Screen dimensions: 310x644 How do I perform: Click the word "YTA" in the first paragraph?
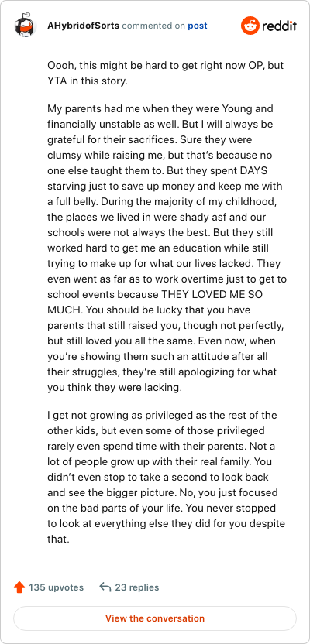pyautogui.click(x=58, y=81)
